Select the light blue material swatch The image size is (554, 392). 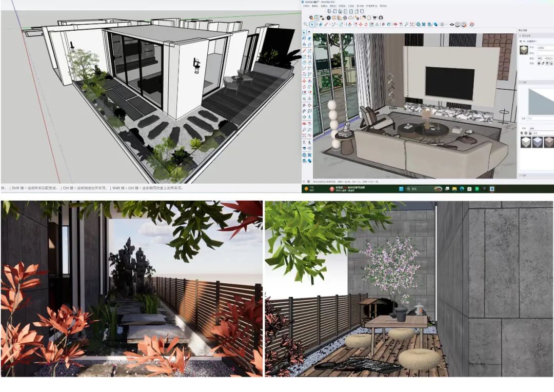tap(538, 142)
